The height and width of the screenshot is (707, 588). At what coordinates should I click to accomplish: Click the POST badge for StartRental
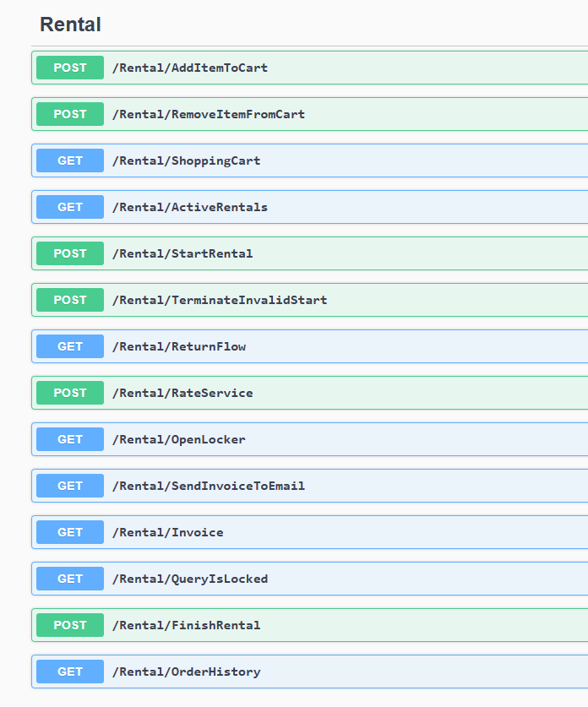click(70, 253)
